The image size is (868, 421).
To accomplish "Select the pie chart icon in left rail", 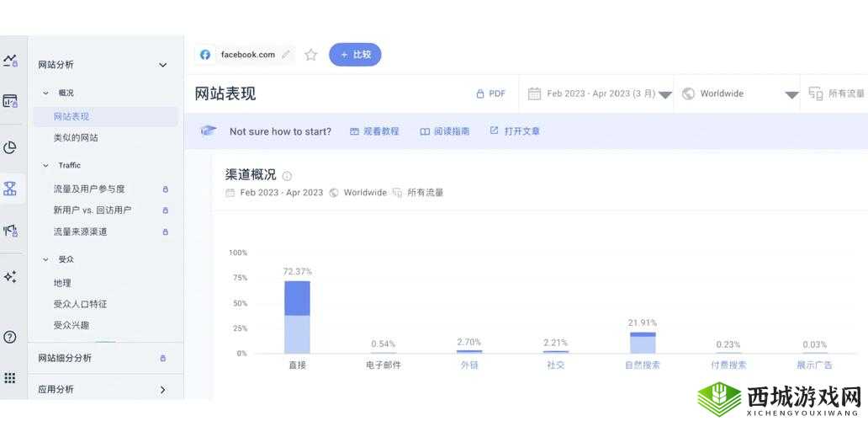I will [10, 147].
